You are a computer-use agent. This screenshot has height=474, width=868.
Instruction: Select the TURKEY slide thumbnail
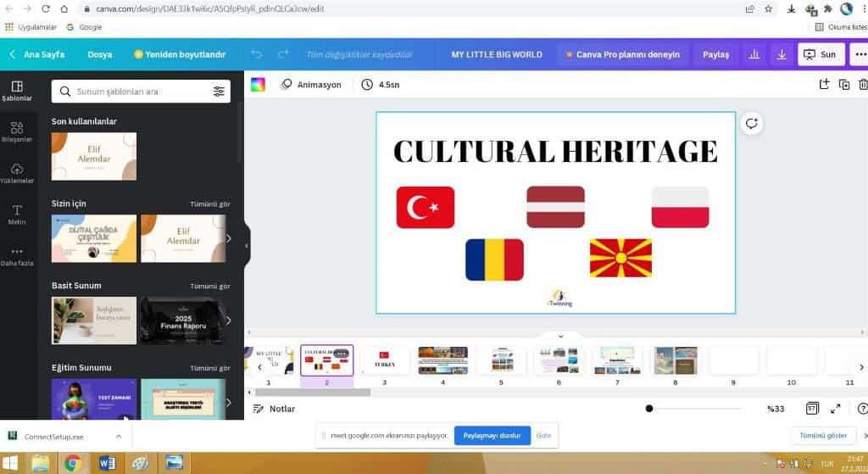coord(385,360)
